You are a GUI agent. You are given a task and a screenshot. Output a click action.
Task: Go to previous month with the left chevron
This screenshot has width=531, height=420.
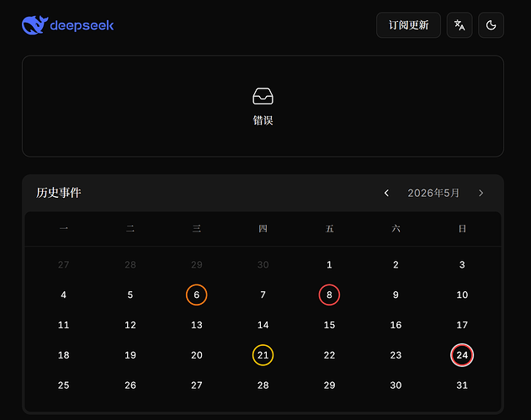[x=386, y=193]
